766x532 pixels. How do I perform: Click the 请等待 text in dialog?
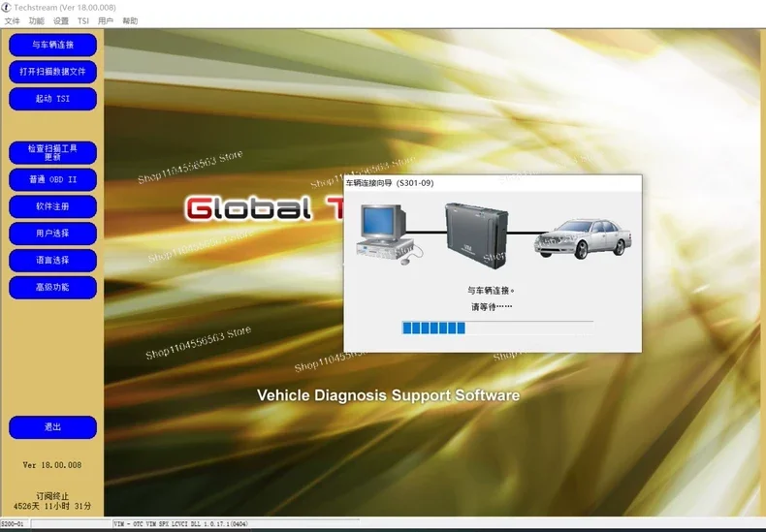click(492, 307)
